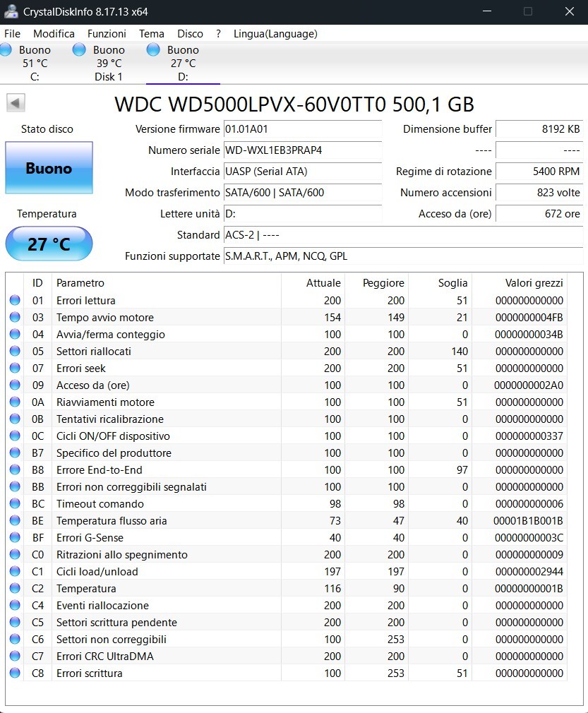Click status orb for Errori non correggibili segnalati
The width and height of the screenshot is (588, 713).
tap(15, 486)
